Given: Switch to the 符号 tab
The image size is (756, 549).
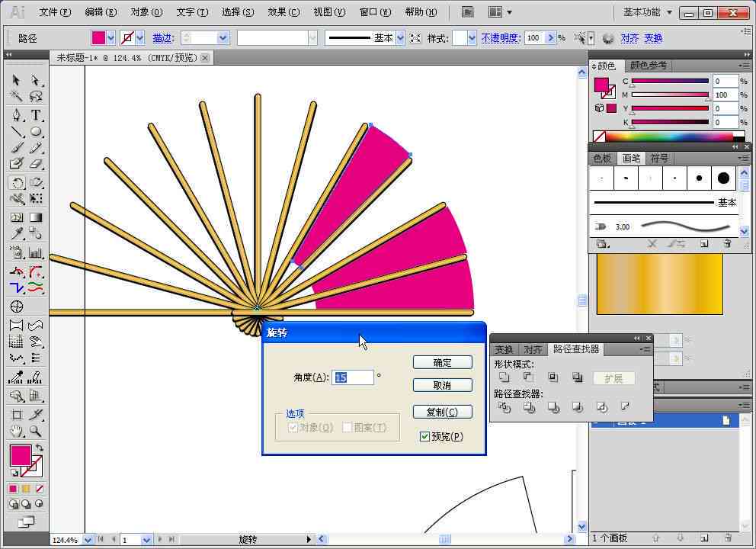Looking at the screenshot, I should [x=659, y=159].
